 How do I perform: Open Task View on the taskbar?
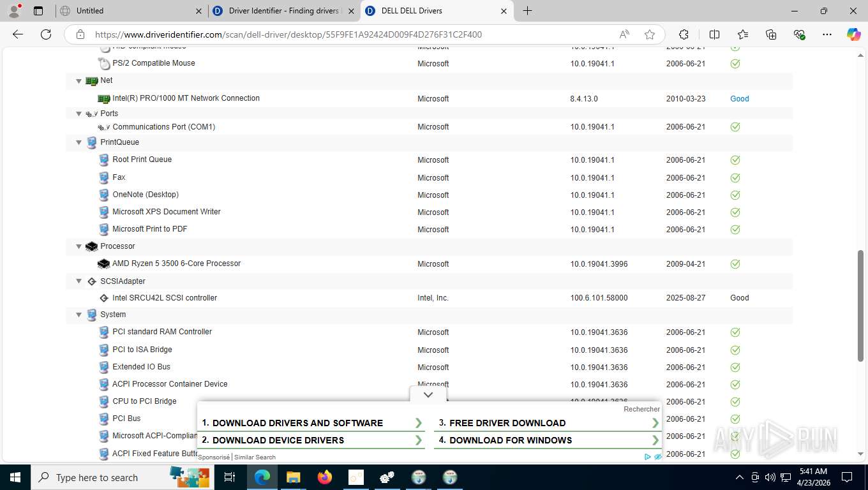230,477
